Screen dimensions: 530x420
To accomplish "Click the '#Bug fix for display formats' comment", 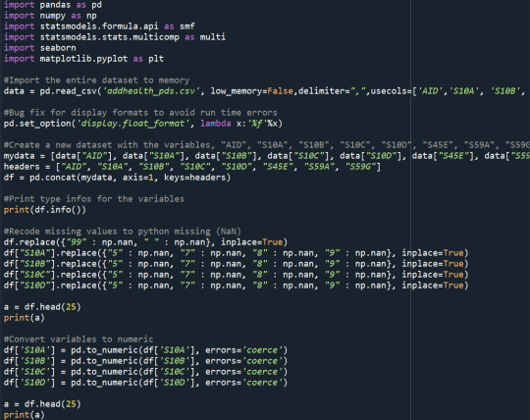I will pos(140,113).
